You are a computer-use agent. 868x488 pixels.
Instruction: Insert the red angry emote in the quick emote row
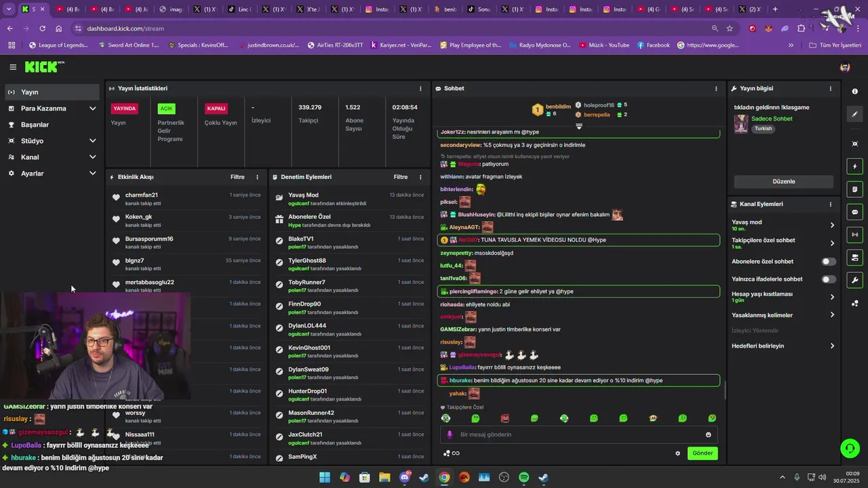[505, 418]
